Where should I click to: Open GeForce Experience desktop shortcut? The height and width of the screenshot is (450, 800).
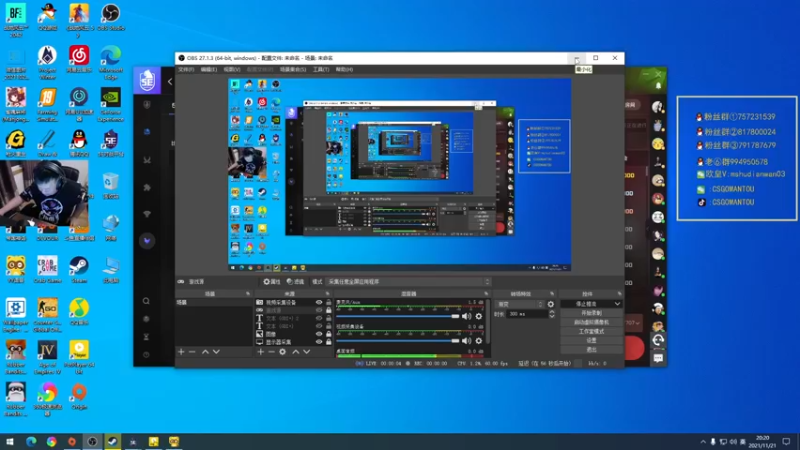click(111, 105)
